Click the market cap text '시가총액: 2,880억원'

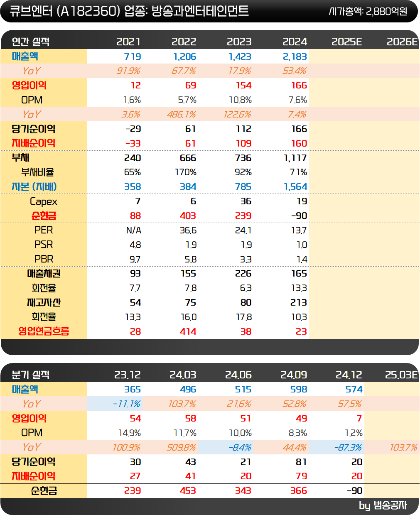pyautogui.click(x=368, y=11)
